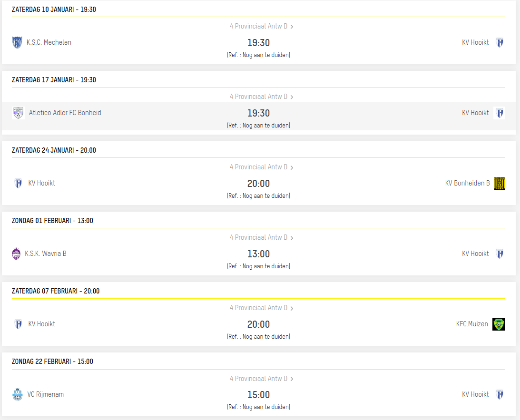
Task: Click KV Hooikt crest in 10 Januari match
Action: coord(500,42)
